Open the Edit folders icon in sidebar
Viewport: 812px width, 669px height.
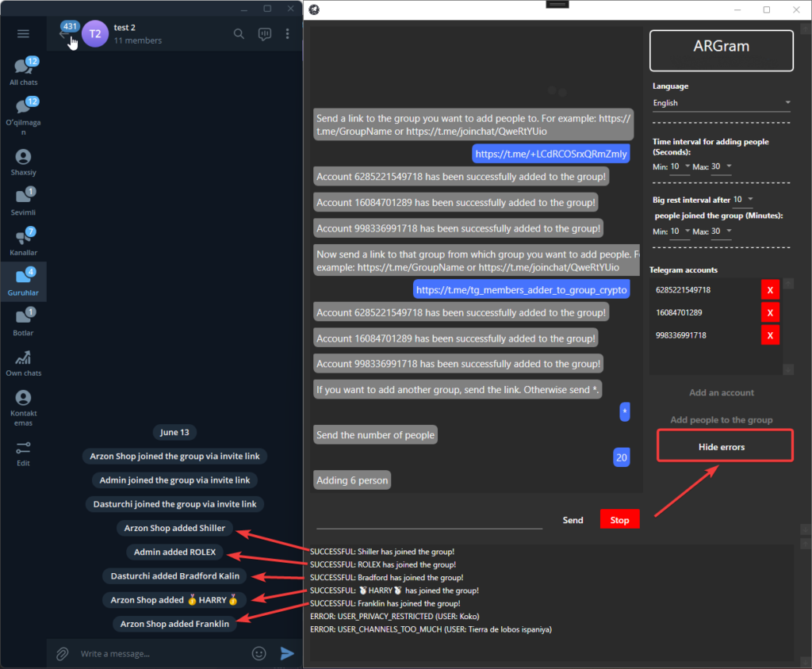tap(23, 453)
